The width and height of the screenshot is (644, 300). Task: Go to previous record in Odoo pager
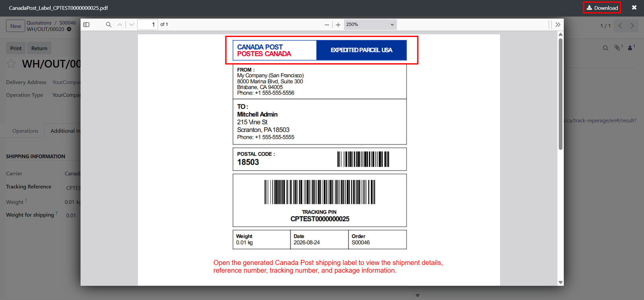[620, 26]
